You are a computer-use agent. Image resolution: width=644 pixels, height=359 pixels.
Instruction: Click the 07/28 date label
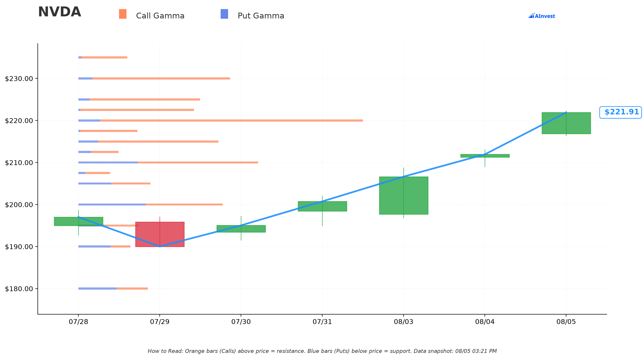[78, 322]
